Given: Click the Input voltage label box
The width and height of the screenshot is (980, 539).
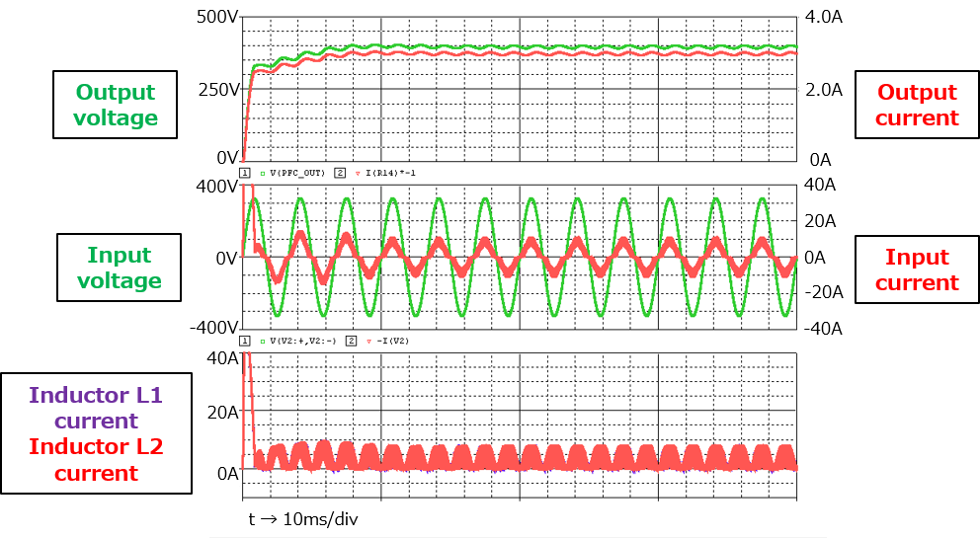Looking at the screenshot, I should pyautogui.click(x=119, y=268).
